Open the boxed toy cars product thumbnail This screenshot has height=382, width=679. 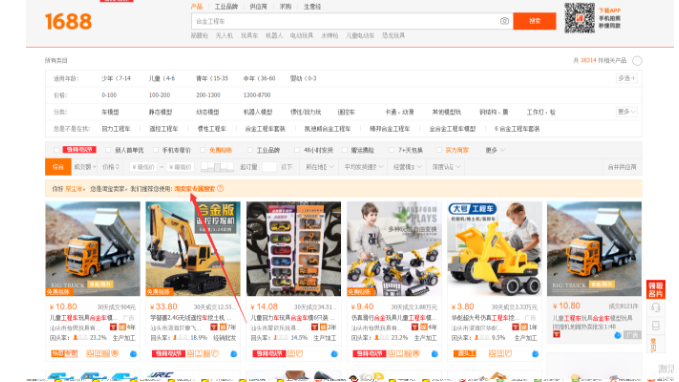294,249
